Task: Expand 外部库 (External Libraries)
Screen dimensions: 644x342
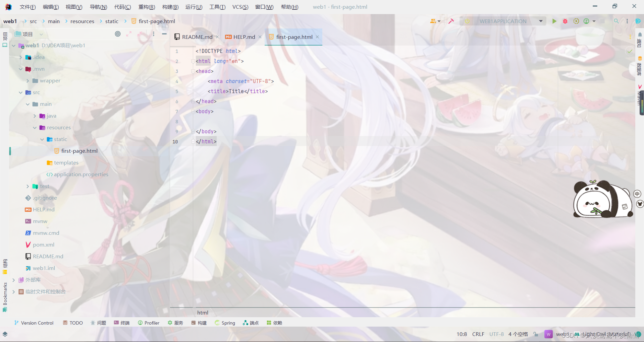Action: pos(13,280)
